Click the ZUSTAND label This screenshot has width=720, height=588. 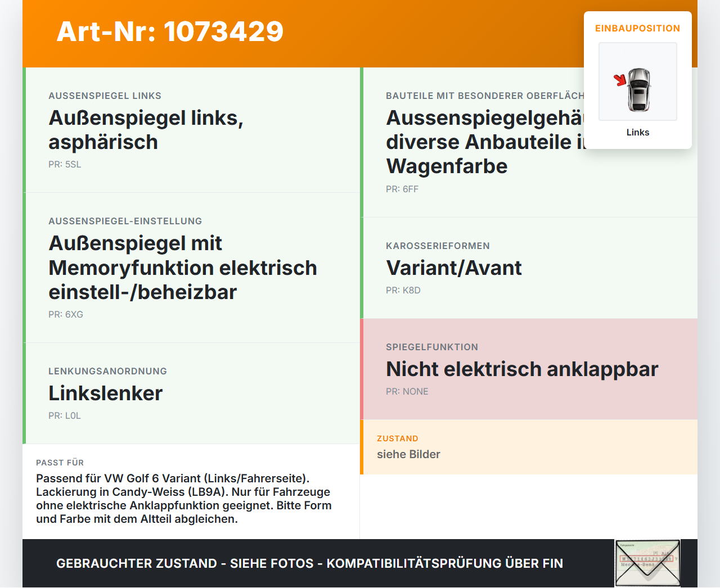click(398, 438)
